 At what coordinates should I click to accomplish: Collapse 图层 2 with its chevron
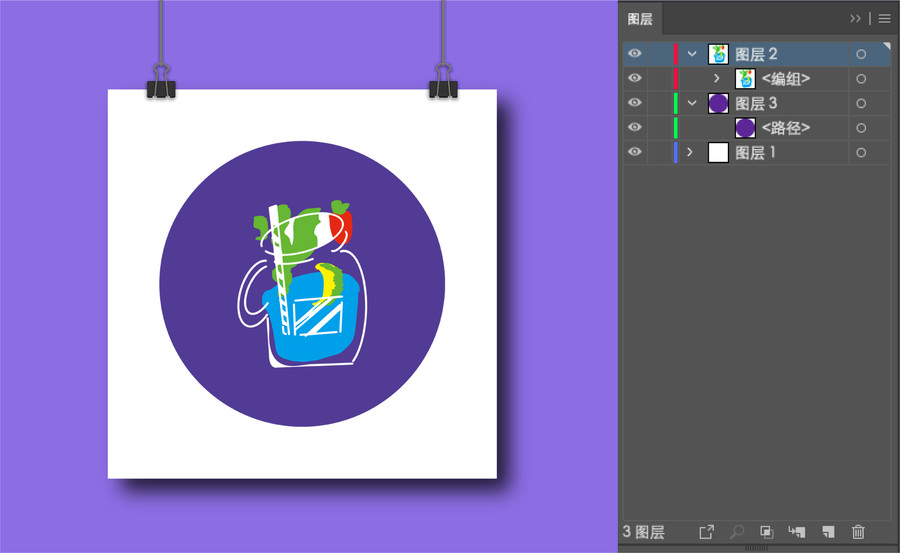pyautogui.click(x=692, y=54)
